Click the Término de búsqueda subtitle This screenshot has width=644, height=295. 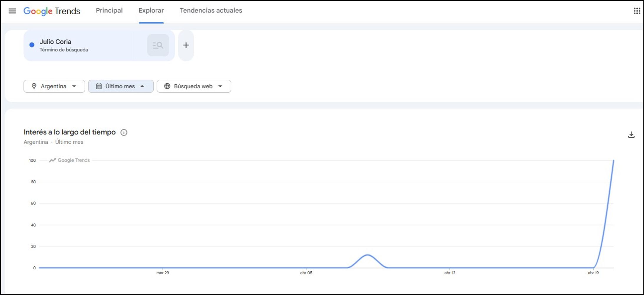click(x=64, y=50)
